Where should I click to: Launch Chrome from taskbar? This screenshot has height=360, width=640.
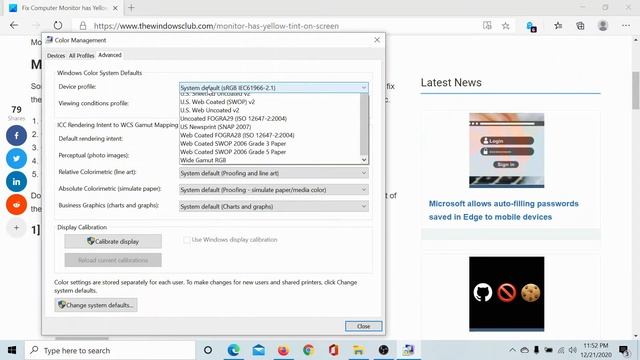[x=309, y=350]
